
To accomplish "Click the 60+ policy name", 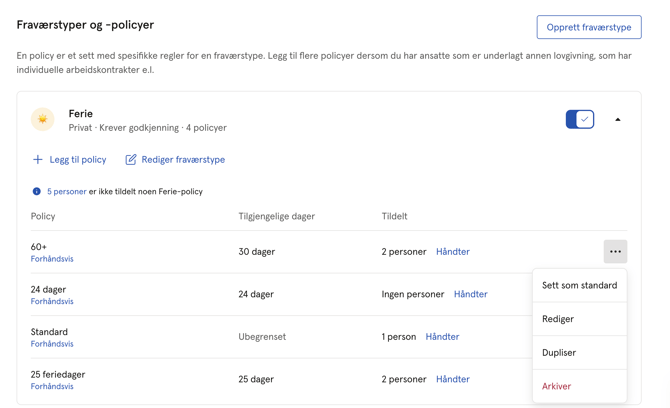I will [x=39, y=247].
